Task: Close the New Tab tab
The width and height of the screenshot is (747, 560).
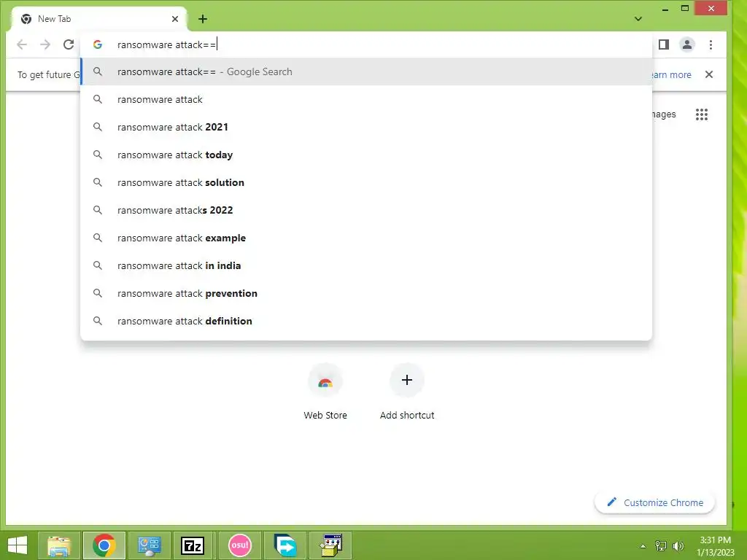Action: (x=175, y=19)
